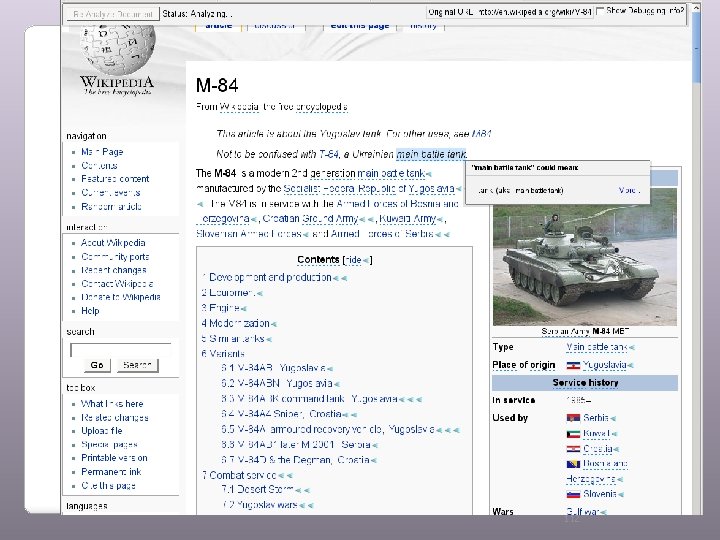720x540 pixels.
Task: Click the Search button in sidebar
Action: pos(137,365)
